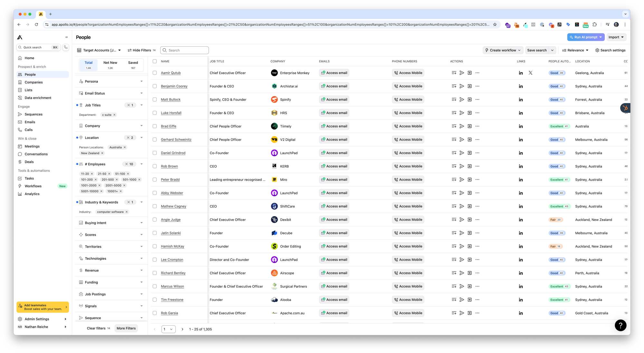The height and width of the screenshot is (353, 644).
Task: Click the Create workflow button
Action: [503, 50]
